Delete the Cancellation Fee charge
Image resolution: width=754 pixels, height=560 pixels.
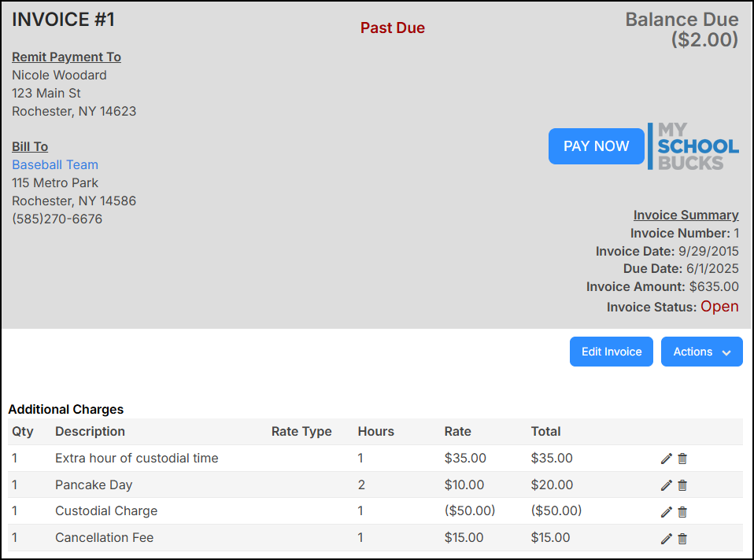tap(682, 538)
